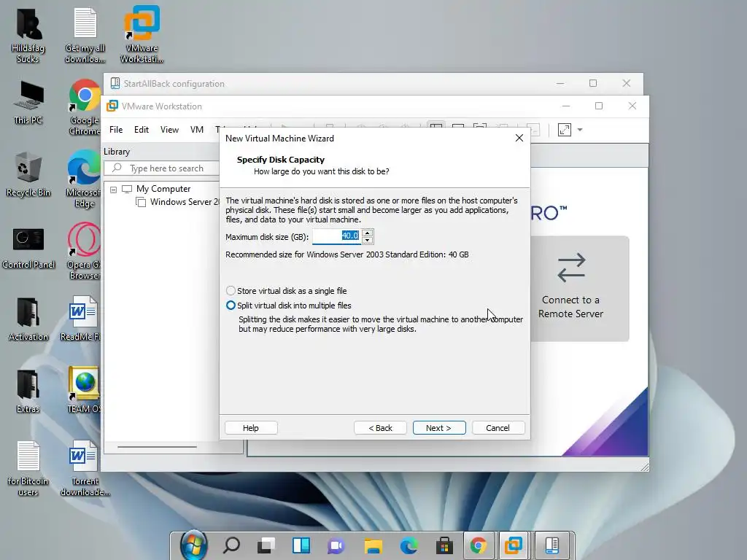Open Widgets from the taskbar

tap(301, 545)
